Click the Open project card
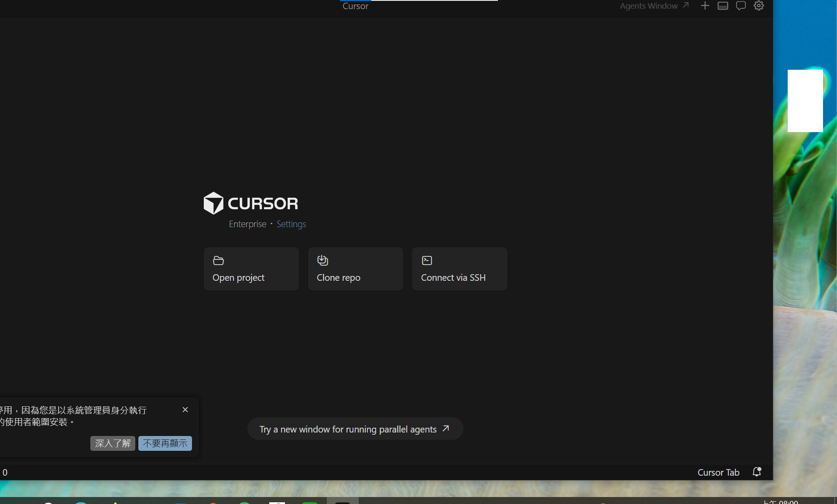Viewport: 837px width, 504px height. tap(251, 269)
